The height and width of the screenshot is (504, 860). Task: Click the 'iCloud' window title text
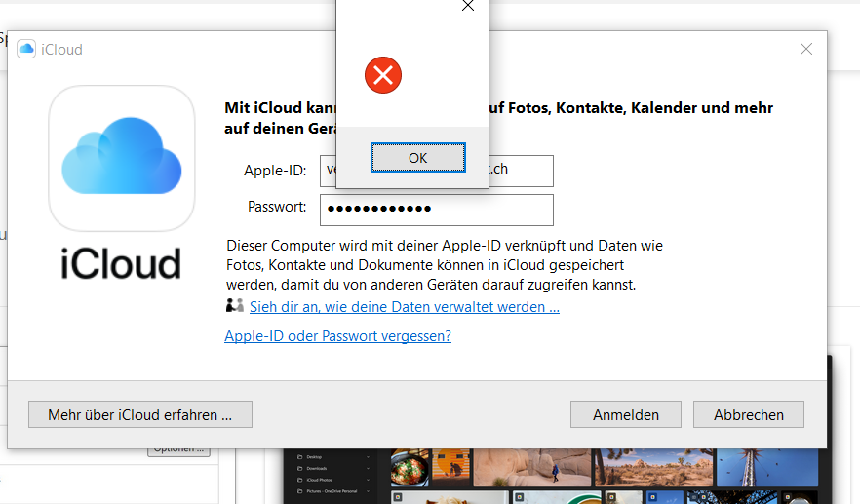point(61,50)
